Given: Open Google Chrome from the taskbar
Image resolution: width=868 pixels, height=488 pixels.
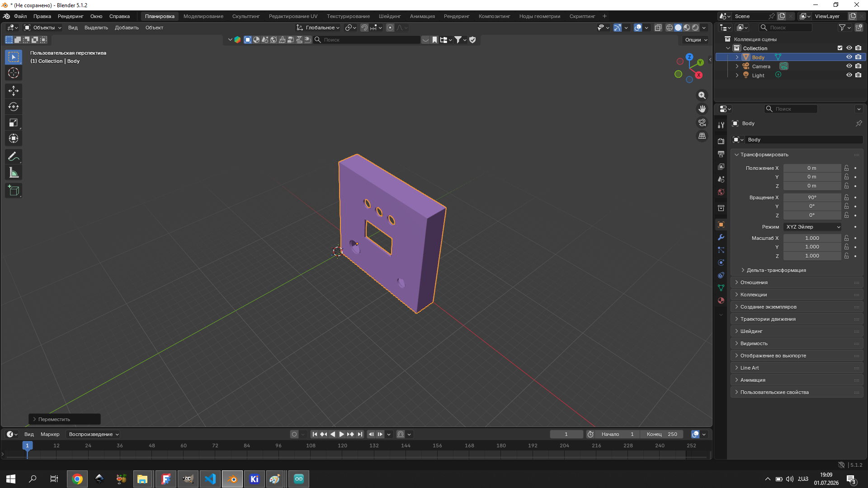Looking at the screenshot, I should (77, 479).
